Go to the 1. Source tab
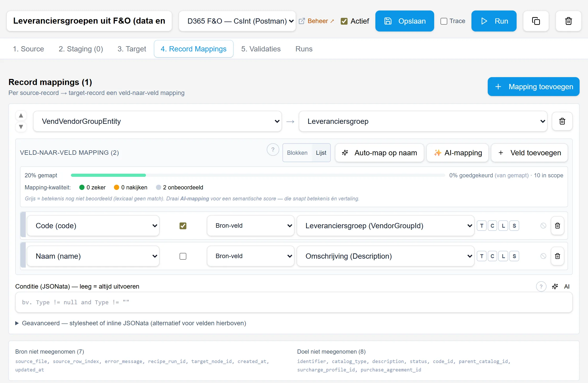Screen dimensions: 588x383 click(x=28, y=49)
